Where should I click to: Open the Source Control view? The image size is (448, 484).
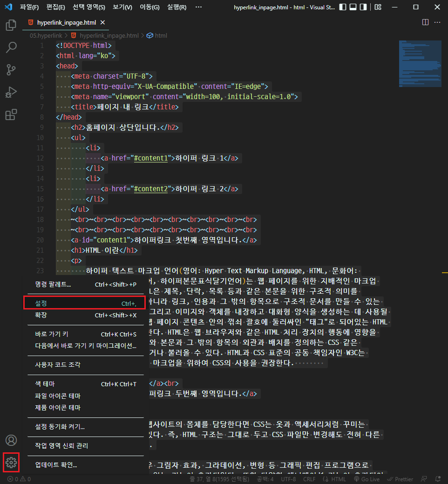click(11, 69)
